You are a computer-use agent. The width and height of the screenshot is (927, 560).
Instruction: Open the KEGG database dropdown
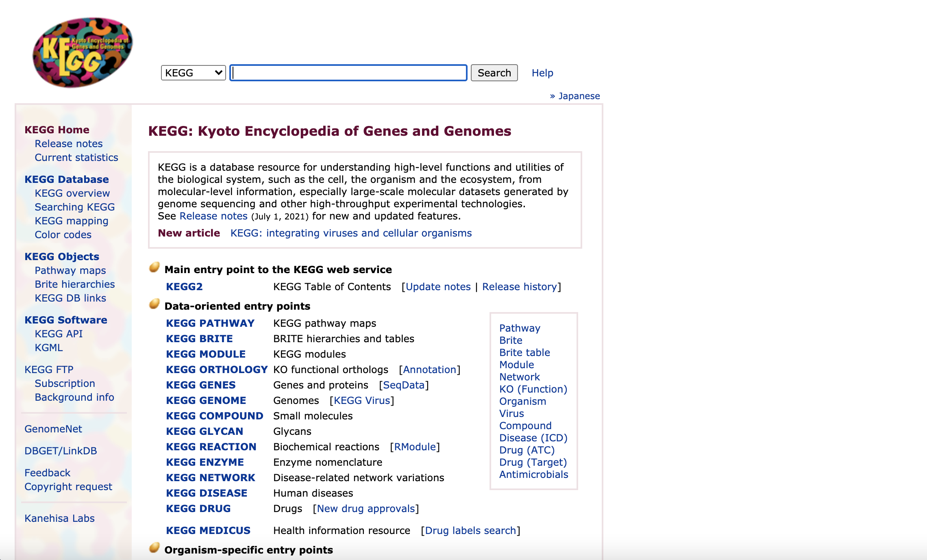(193, 73)
